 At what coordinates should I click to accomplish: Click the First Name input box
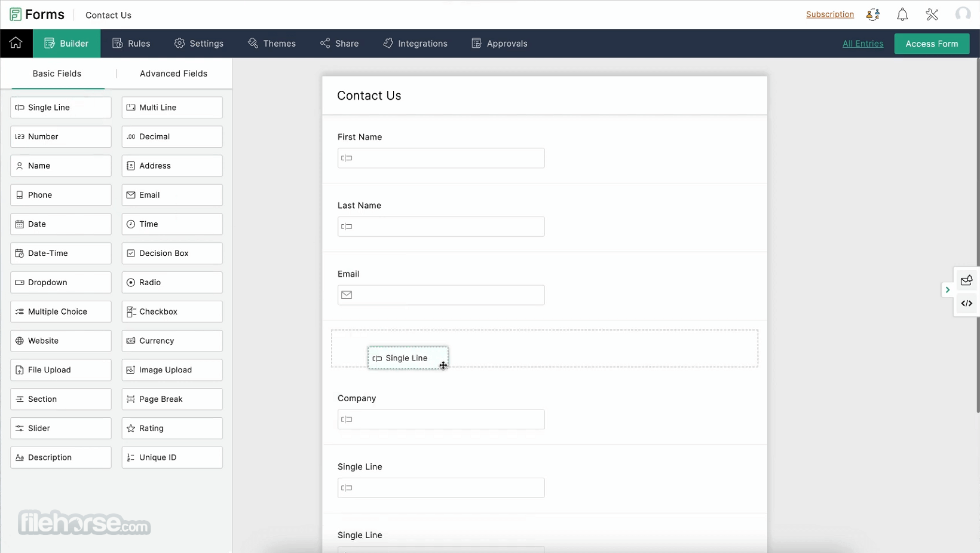pos(441,158)
